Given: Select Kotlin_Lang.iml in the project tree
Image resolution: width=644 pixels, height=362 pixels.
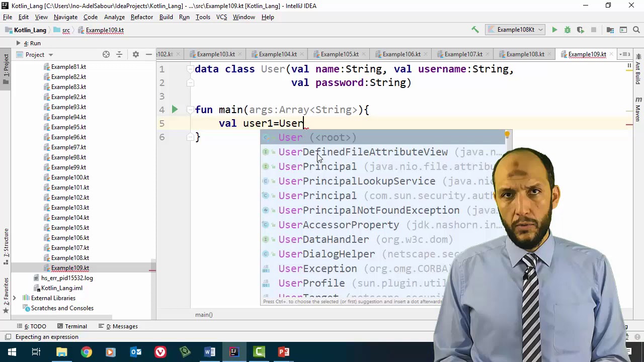Looking at the screenshot, I should (x=61, y=288).
